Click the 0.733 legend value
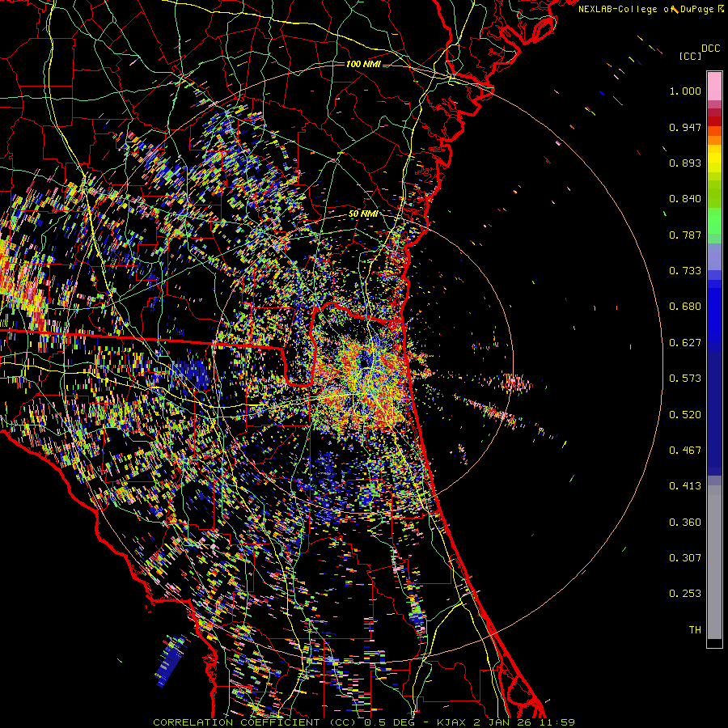Viewport: 728px width, 728px height. (x=685, y=271)
